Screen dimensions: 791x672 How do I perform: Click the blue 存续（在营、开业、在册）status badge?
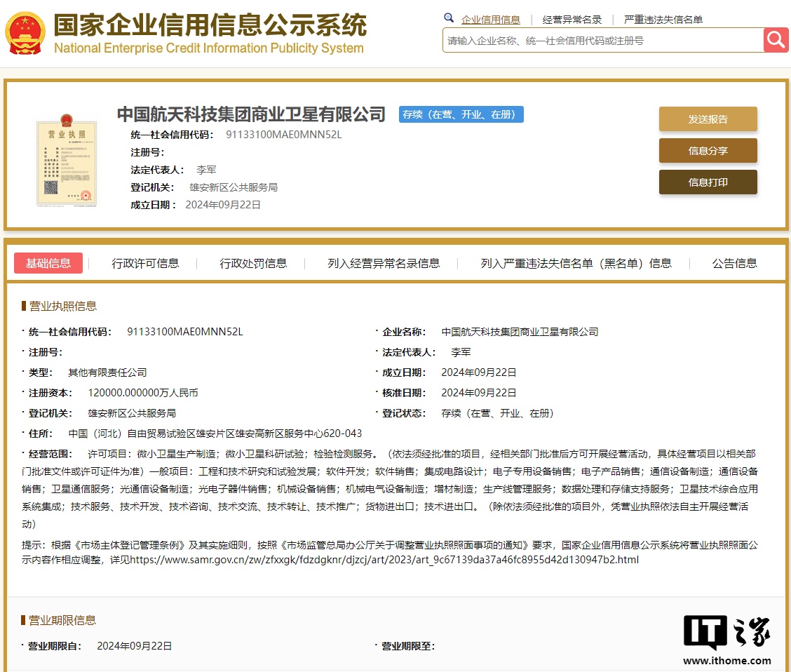(461, 114)
